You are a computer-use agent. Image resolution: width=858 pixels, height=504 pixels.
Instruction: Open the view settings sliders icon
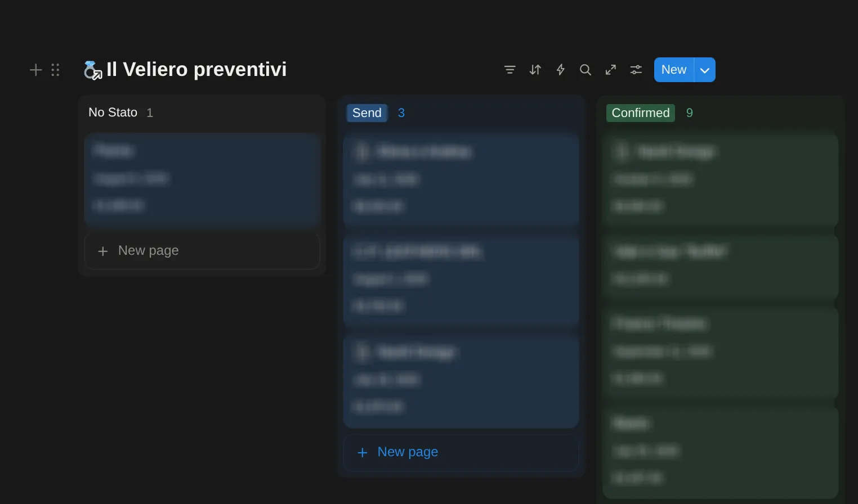point(636,70)
